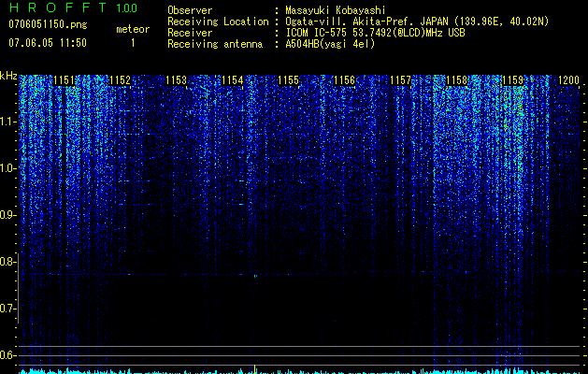This screenshot has height=374, width=588.
Task: Click the 1152 time marker
Action: click(120, 79)
